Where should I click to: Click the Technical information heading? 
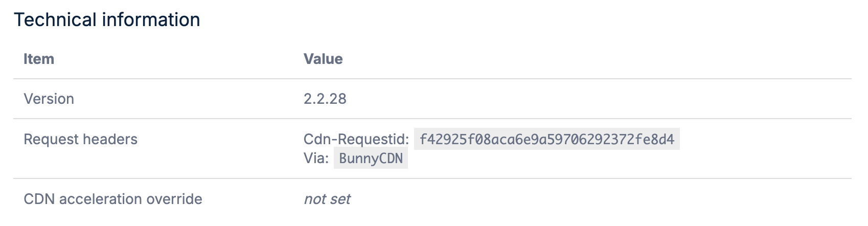[x=107, y=20]
